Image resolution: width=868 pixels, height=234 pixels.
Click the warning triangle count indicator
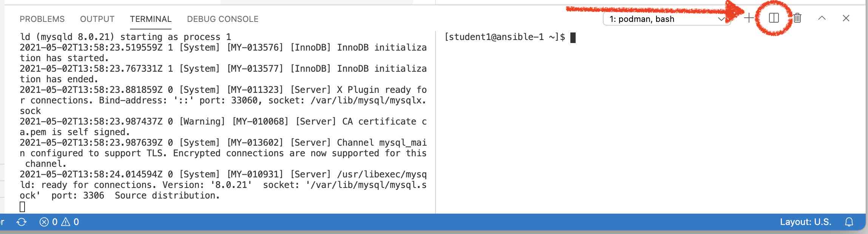click(x=66, y=222)
